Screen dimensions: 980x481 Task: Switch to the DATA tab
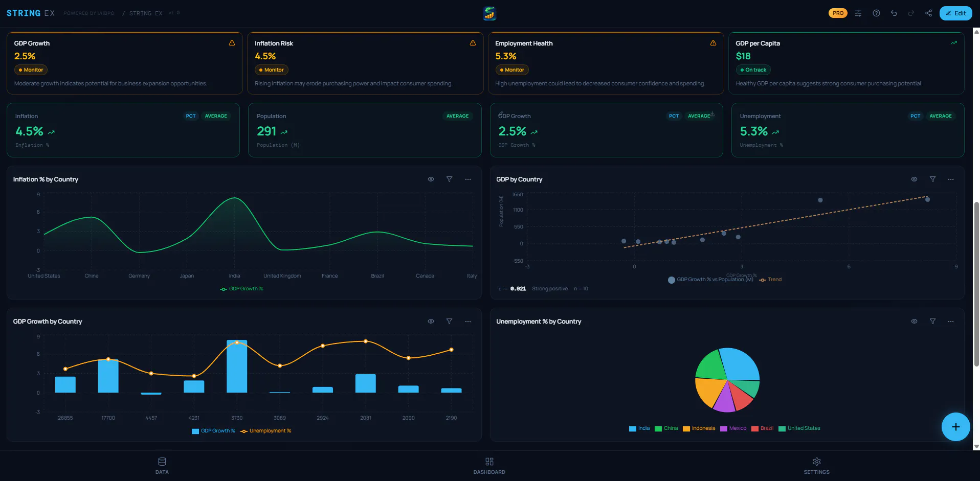pos(162,466)
